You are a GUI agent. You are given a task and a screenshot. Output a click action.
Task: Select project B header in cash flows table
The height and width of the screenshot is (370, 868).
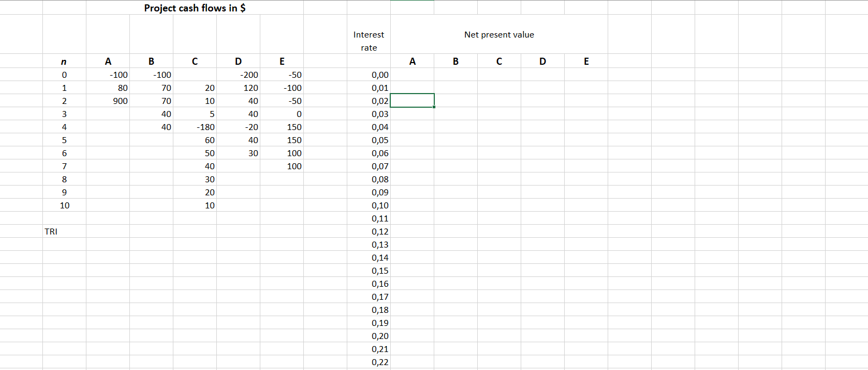tap(151, 61)
